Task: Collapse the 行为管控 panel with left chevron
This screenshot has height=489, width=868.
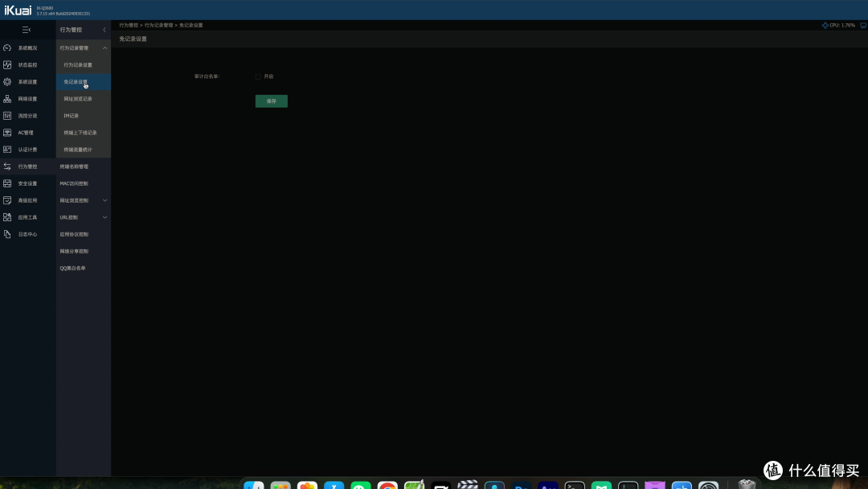Action: point(104,30)
